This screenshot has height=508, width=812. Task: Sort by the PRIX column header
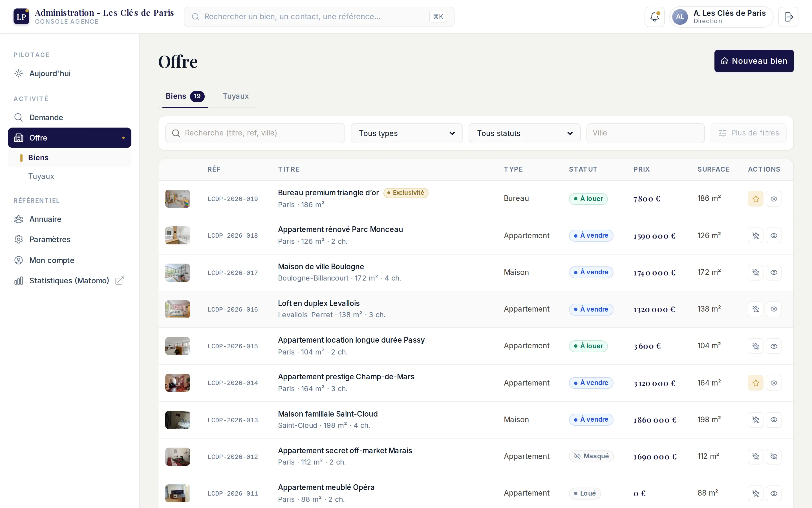click(641, 169)
